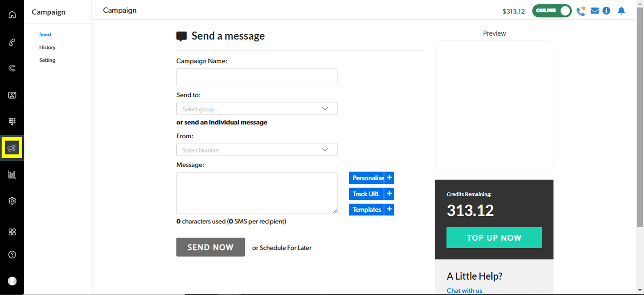Open the settings gear icon
The image size is (644, 295).
tap(12, 201)
